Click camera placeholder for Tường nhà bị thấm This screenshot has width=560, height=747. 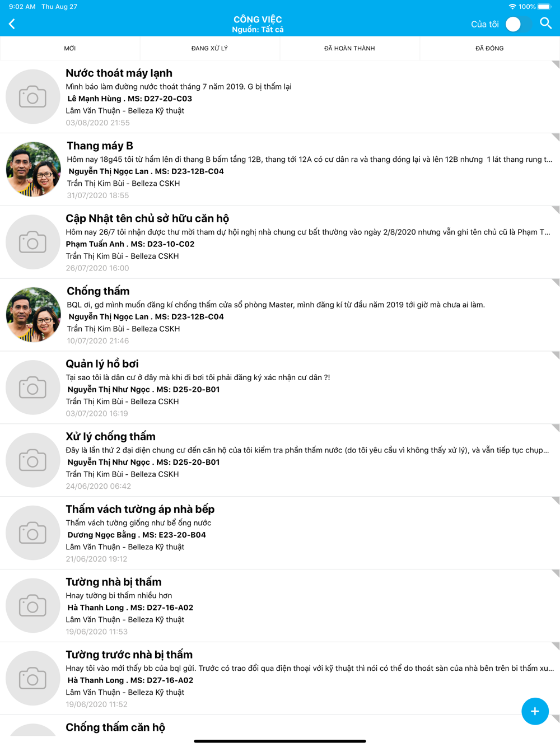coord(33,606)
